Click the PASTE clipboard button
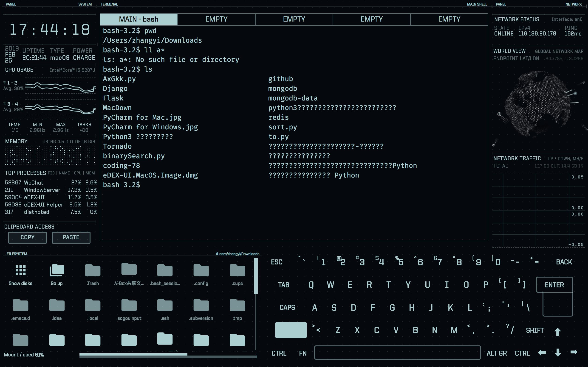Screen dimensions: 588x367 click(70, 237)
